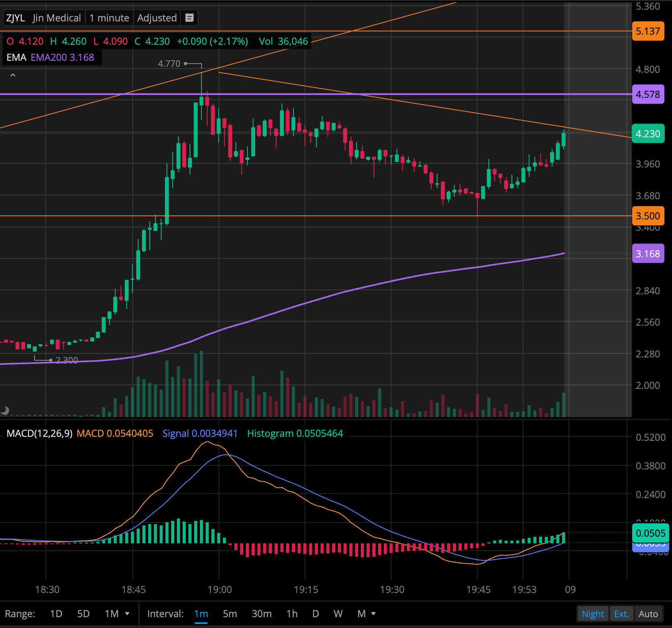Viewport: 672px width, 628px height.
Task: Toggle the Night session button
Action: [593, 614]
